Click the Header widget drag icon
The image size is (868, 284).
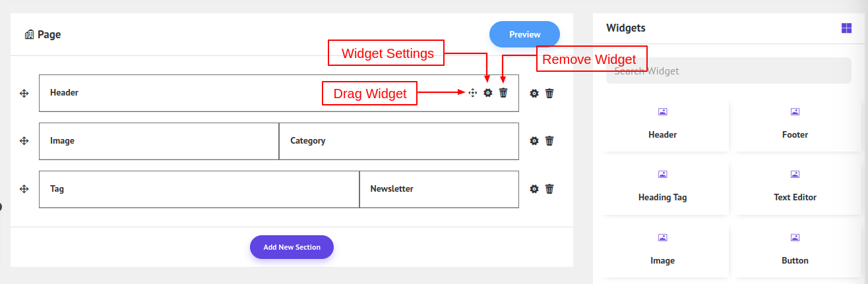click(x=473, y=93)
